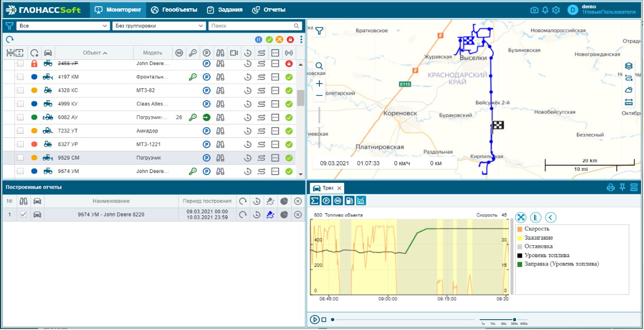Click the map layers icon

[x=629, y=66]
